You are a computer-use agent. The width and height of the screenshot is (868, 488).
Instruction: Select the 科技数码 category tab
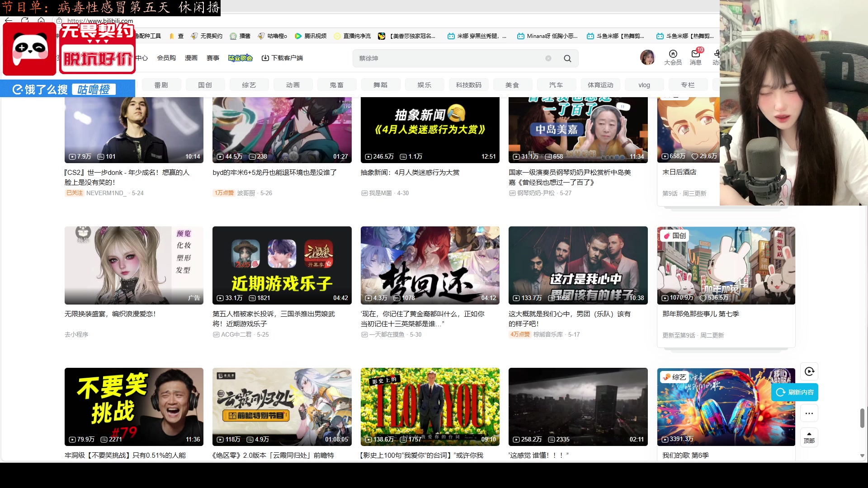coord(469,84)
